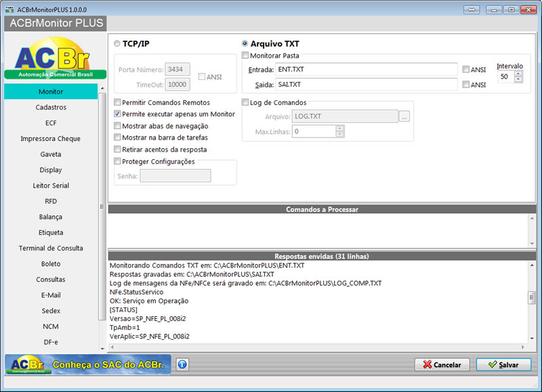Open the Balança section
This screenshot has height=392, width=542.
tap(51, 217)
